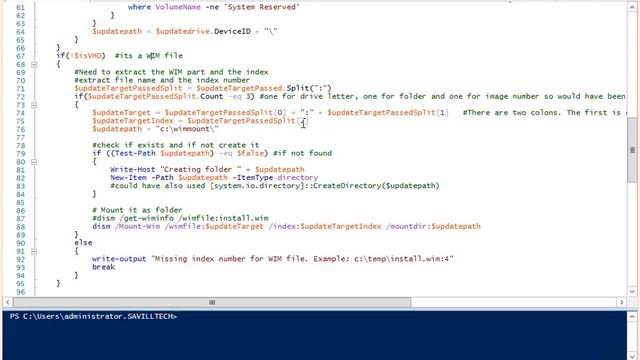Click comment '#check if exists and if not create it'
Viewport: 640px width, 360px height.
pos(176,145)
